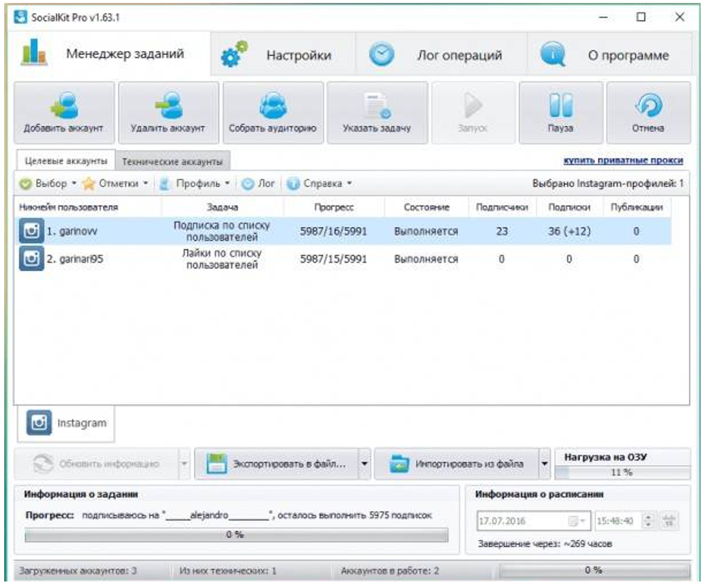Click the 5987/16/5991 progress cell
The height and width of the screenshot is (588, 703).
pyautogui.click(x=333, y=231)
